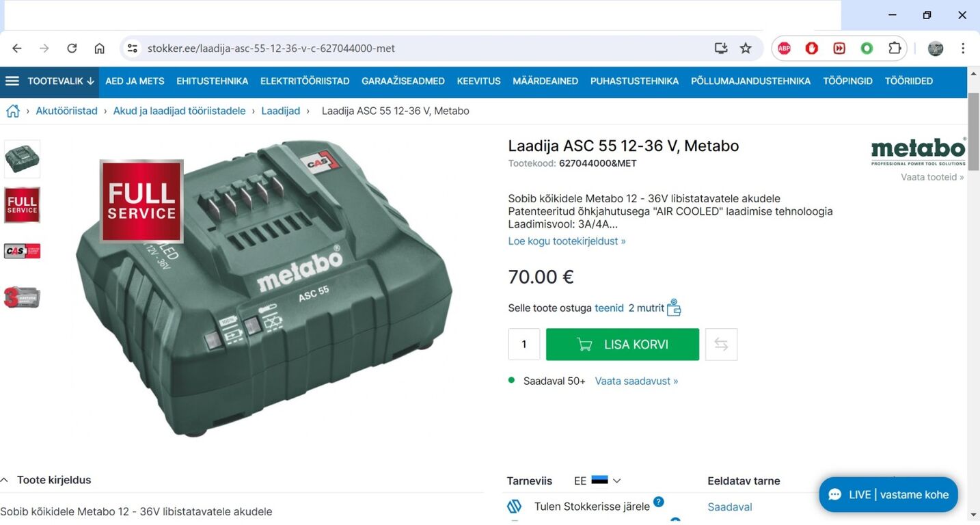Click the home breadcrumb icon
Image resolution: width=980 pixels, height=525 pixels.
coord(12,111)
